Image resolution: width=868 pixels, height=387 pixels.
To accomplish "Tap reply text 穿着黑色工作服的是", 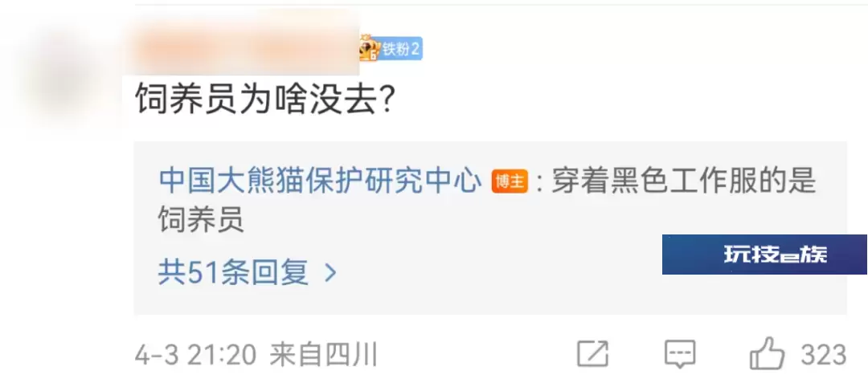I will pyautogui.click(x=684, y=181).
